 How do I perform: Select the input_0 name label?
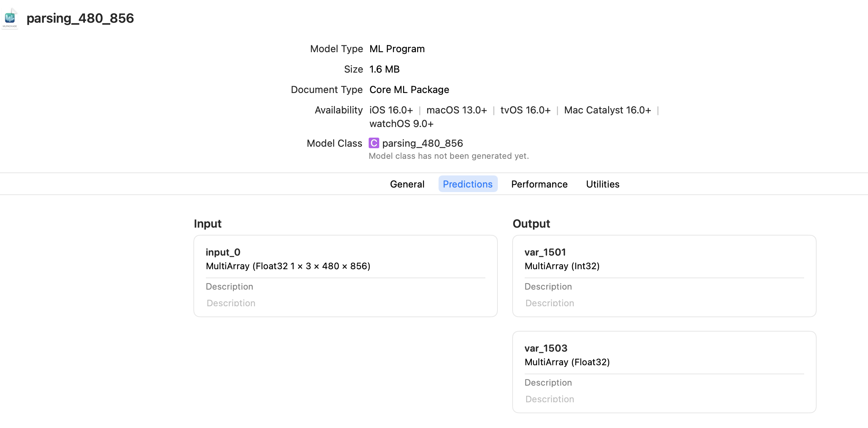[223, 252]
